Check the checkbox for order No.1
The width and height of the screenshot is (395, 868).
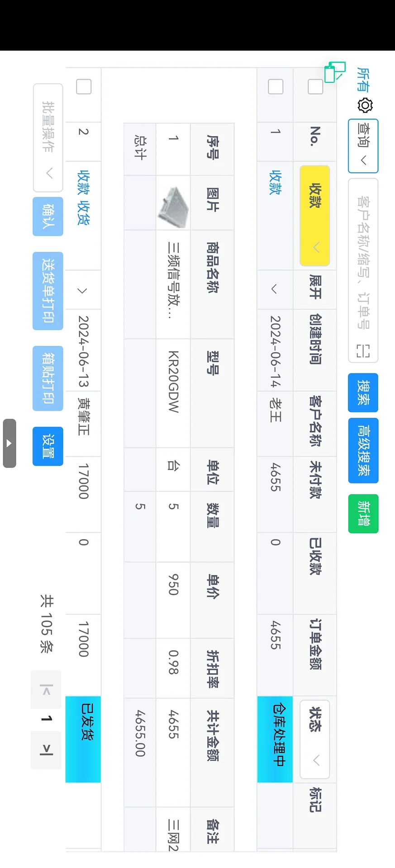click(275, 87)
